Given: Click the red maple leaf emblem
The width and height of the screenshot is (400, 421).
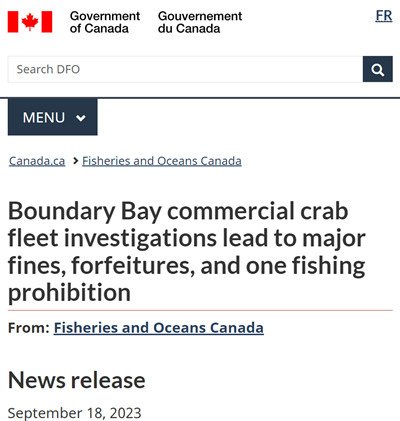Looking at the screenshot, I should pos(30,22).
